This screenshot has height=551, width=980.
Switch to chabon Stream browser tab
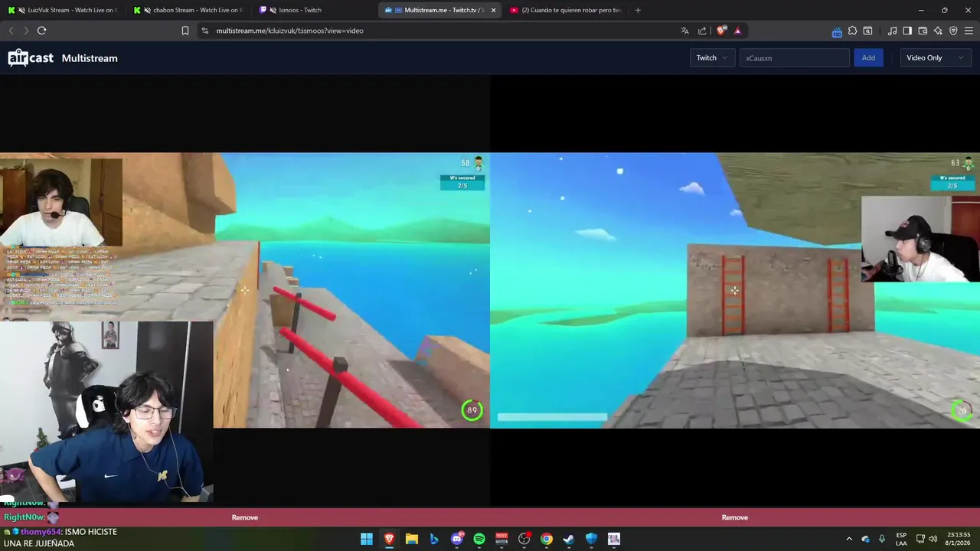click(x=188, y=10)
